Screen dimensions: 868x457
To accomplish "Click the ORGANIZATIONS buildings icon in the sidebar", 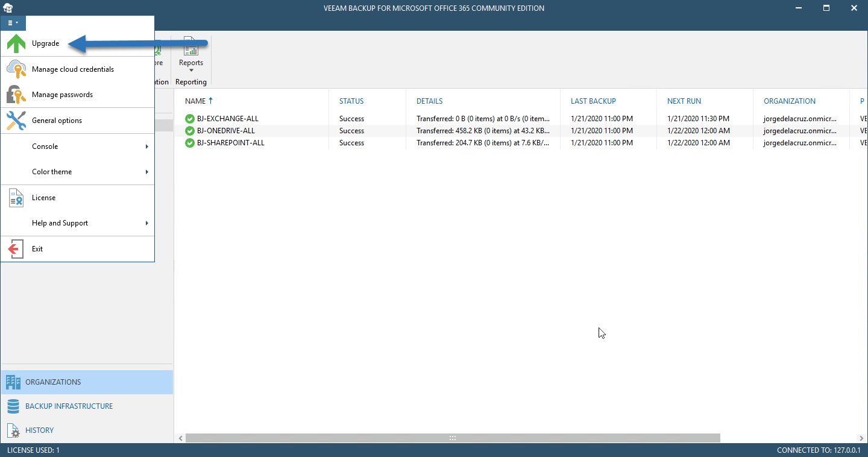I will [x=13, y=382].
